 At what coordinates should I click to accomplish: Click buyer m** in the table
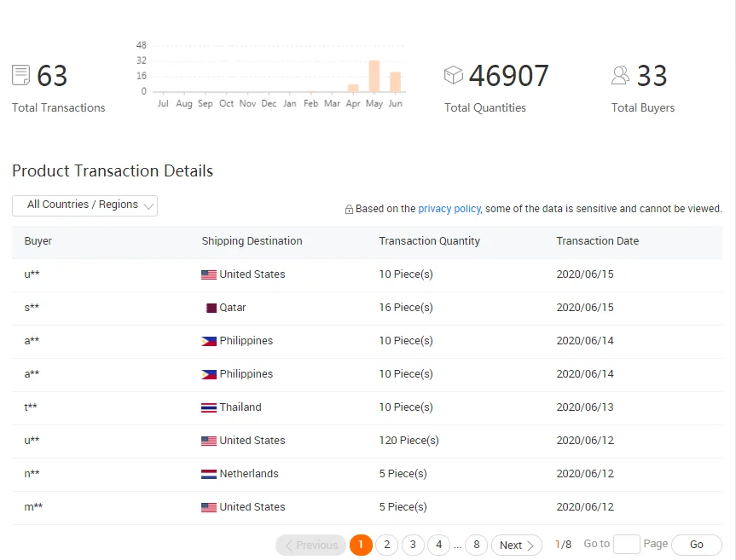33,507
